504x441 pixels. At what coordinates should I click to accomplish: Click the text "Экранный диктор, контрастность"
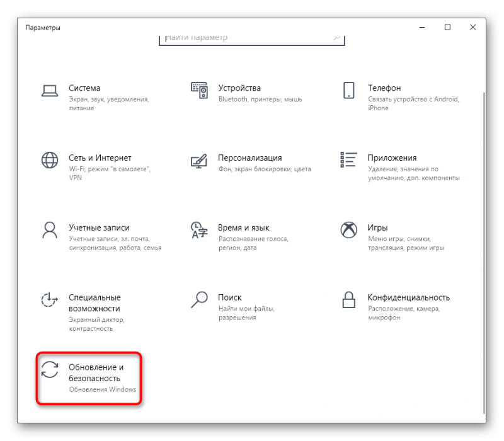pyautogui.click(x=97, y=324)
